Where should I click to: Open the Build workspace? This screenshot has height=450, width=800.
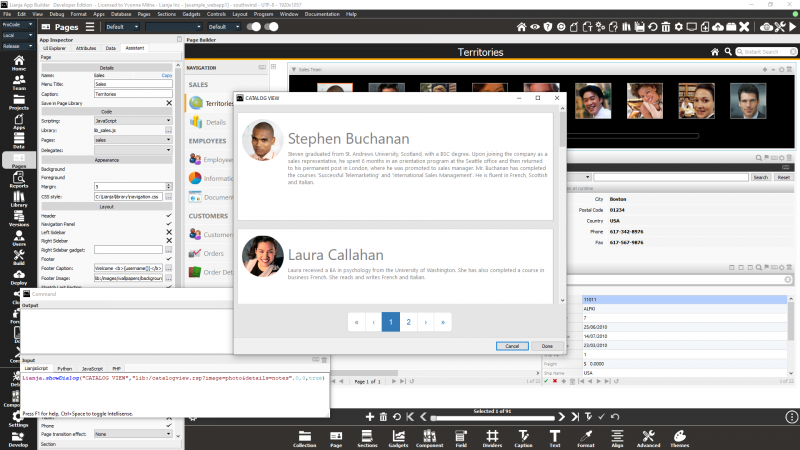19,257
